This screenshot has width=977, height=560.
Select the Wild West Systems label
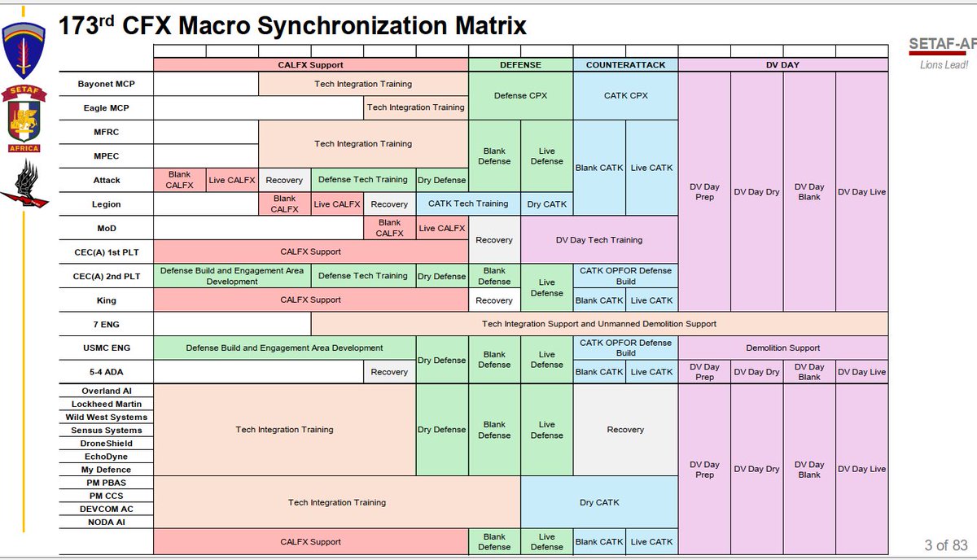(x=106, y=417)
